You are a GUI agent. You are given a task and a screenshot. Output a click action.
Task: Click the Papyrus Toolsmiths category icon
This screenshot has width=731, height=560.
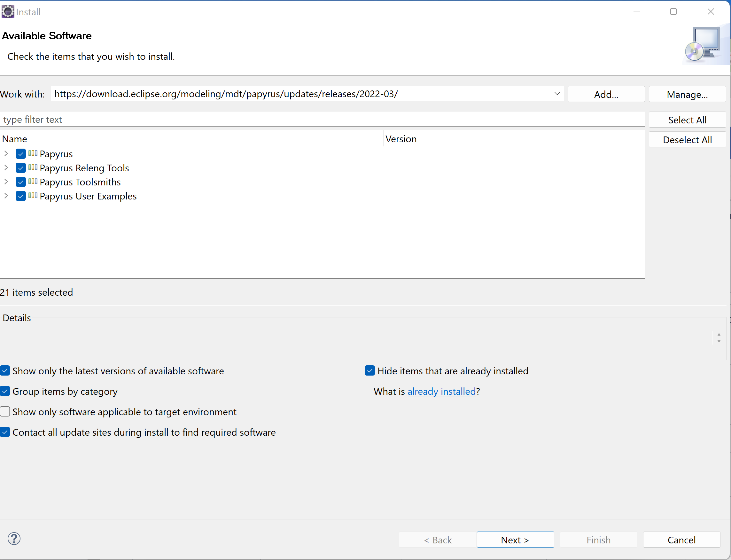pos(33,182)
